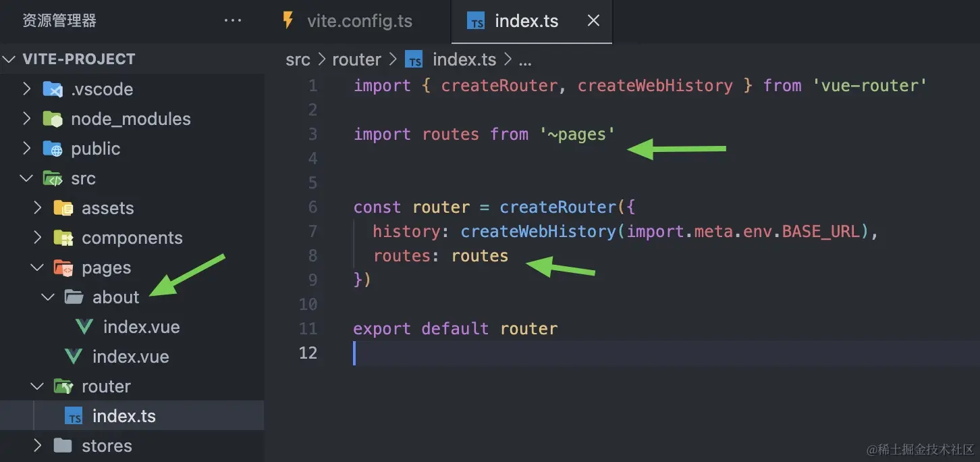Click line number 1 in the gutter

(312, 86)
